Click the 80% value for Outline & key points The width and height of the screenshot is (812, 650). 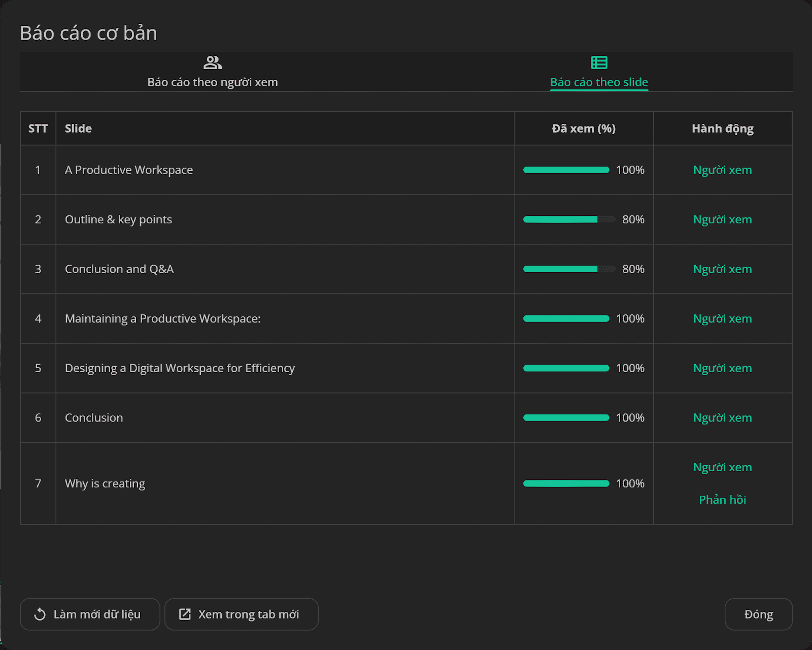click(x=633, y=219)
